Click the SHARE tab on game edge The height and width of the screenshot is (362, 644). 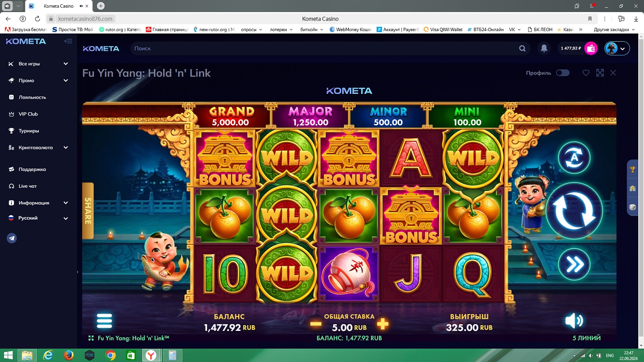pyautogui.click(x=88, y=211)
